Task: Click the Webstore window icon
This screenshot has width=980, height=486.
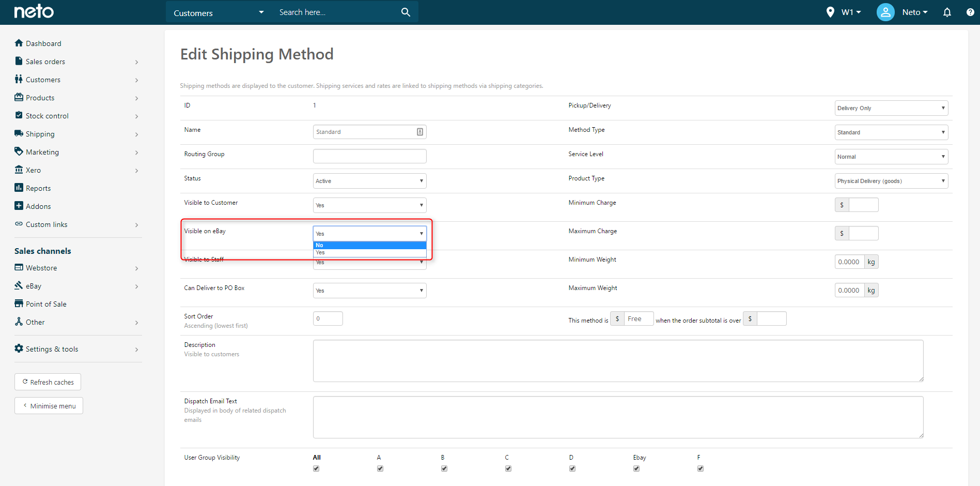Action: point(19,267)
